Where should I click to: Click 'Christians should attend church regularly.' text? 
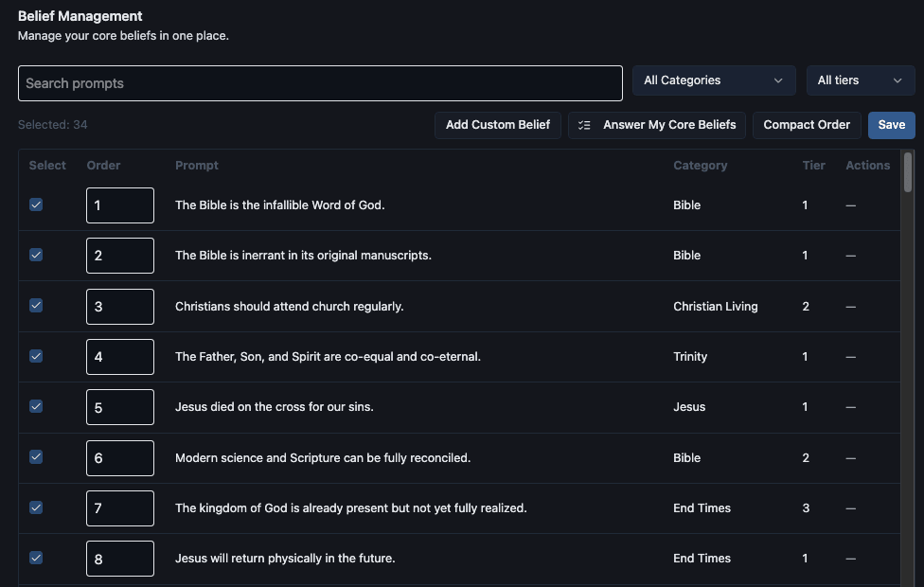[289, 307]
